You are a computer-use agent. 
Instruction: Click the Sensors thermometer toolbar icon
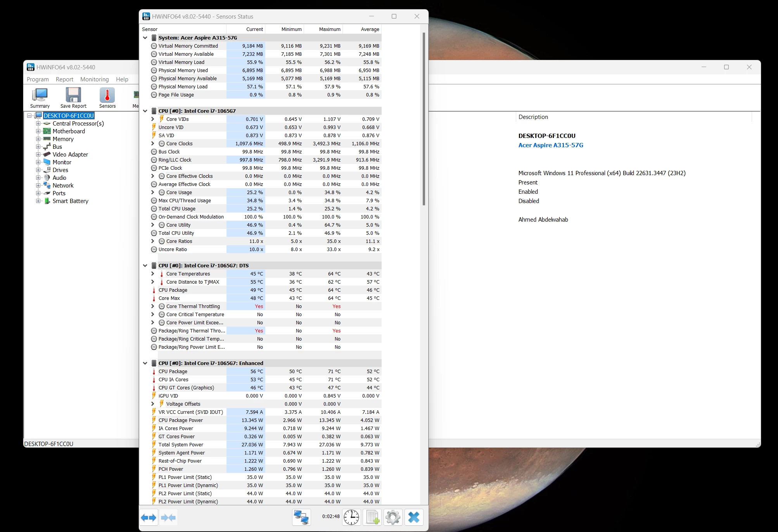click(x=107, y=98)
